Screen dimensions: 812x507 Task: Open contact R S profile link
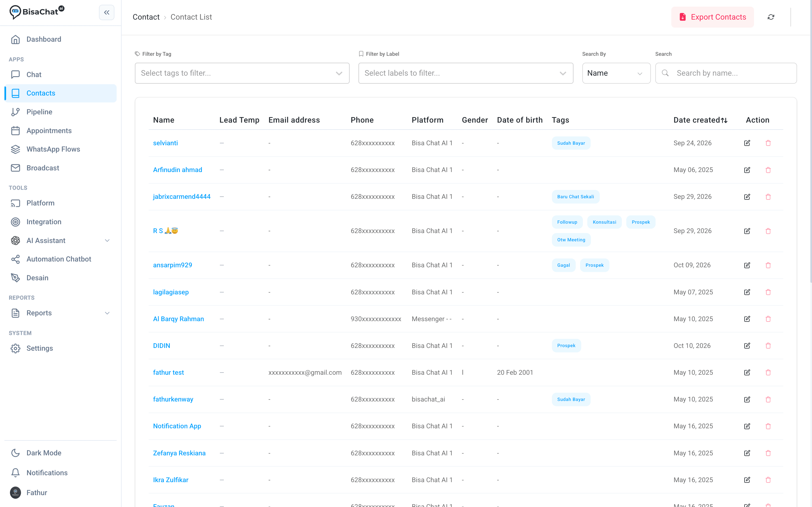point(166,231)
